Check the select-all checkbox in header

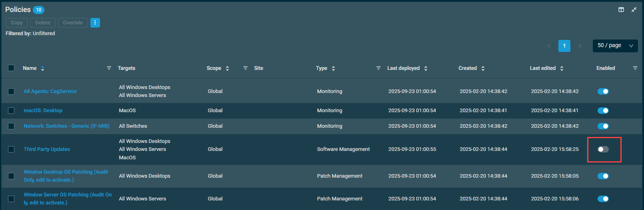tap(11, 68)
